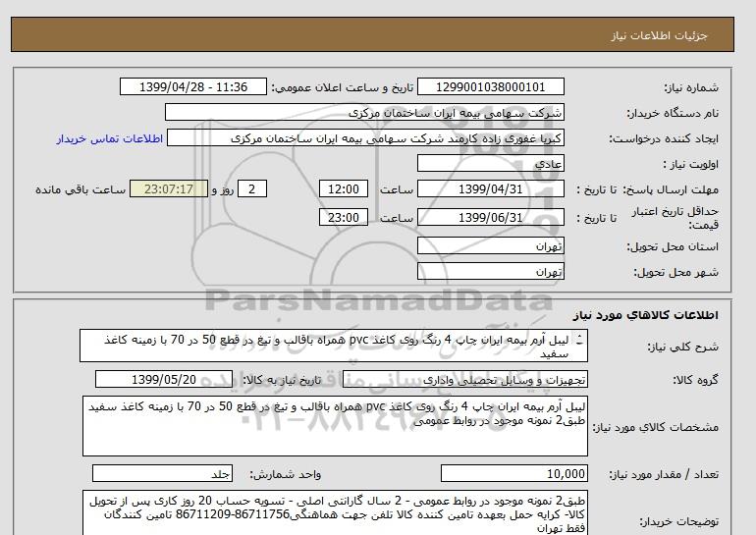Click the request creator field کبریا غفوری زاده
This screenshot has width=756, height=535.
coord(365,138)
